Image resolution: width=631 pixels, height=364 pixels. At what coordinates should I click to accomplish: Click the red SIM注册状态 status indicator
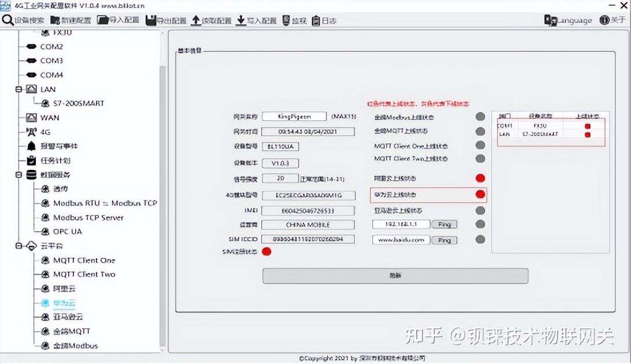pos(266,251)
